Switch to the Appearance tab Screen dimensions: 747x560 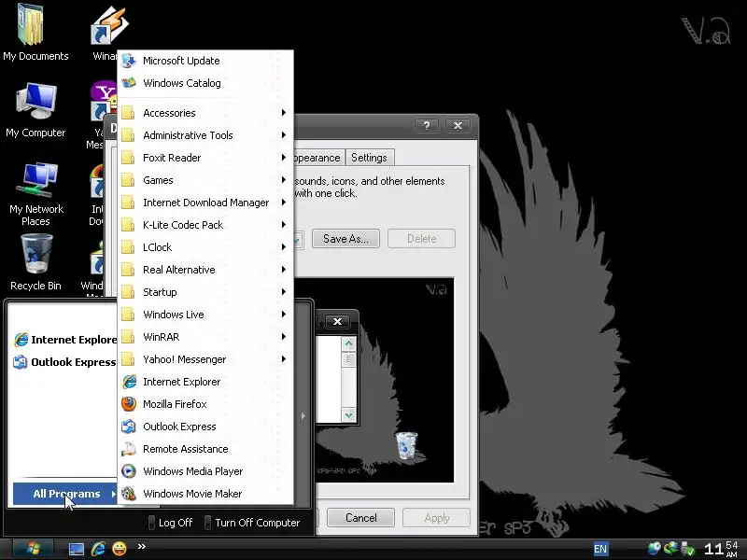point(318,158)
